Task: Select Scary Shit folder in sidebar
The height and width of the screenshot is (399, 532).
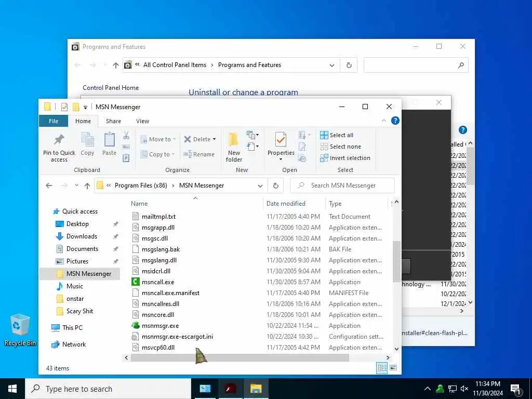Action: [x=79, y=311]
